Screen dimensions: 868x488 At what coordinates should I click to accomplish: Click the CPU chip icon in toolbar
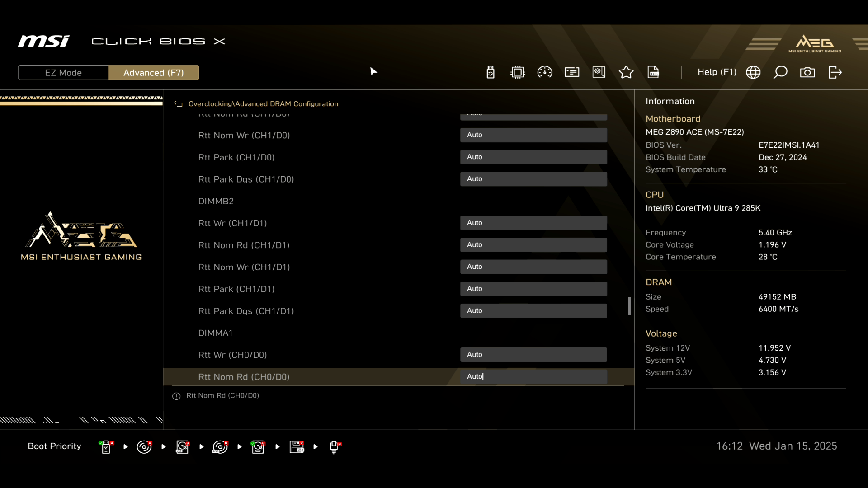[518, 72]
